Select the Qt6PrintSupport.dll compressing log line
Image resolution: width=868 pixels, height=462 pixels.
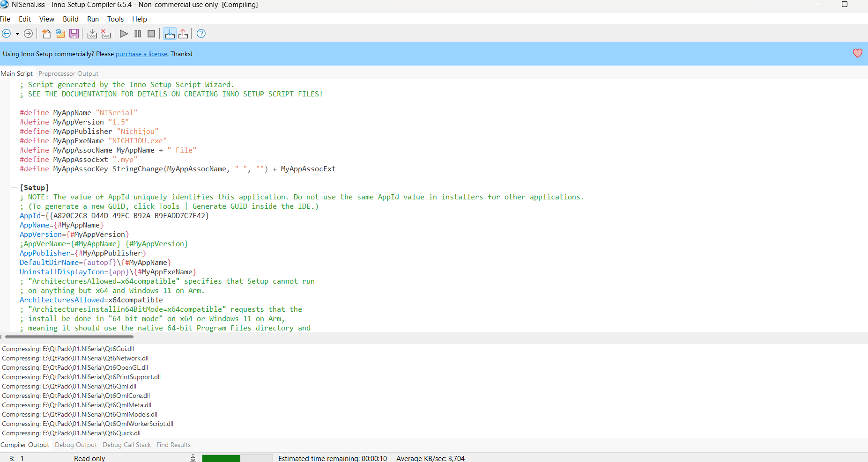pyautogui.click(x=82, y=377)
